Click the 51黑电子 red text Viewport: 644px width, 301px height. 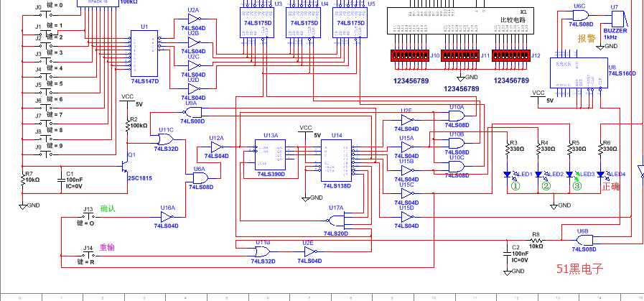579,269
